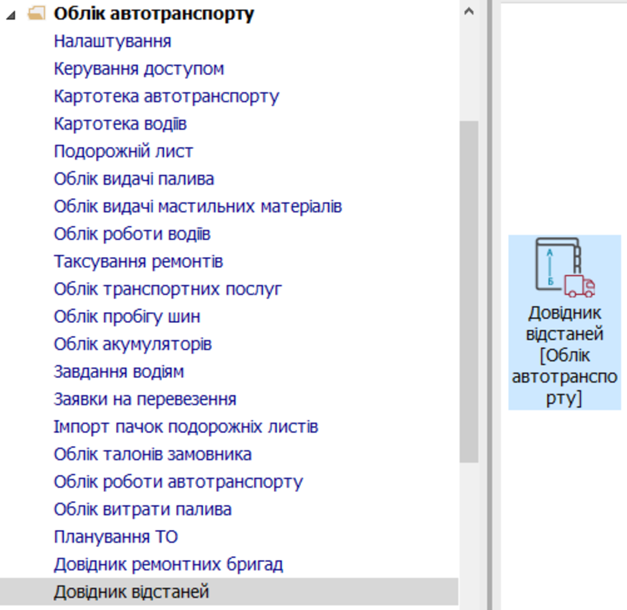Viewport: 627px width, 610px height.
Task: Click the vertical scrollbar thumb
Action: click(469, 292)
